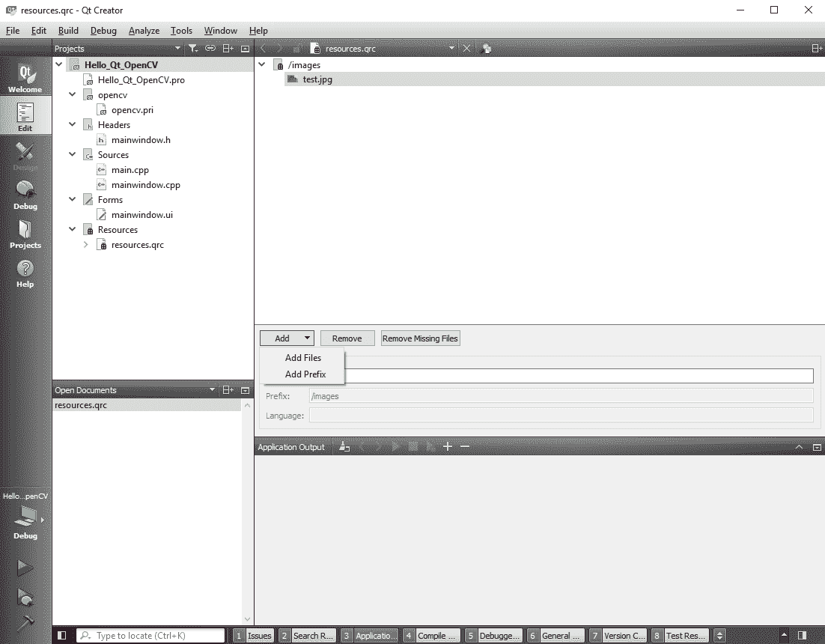
Task: Open the Welcome mode
Action: pyautogui.click(x=25, y=79)
